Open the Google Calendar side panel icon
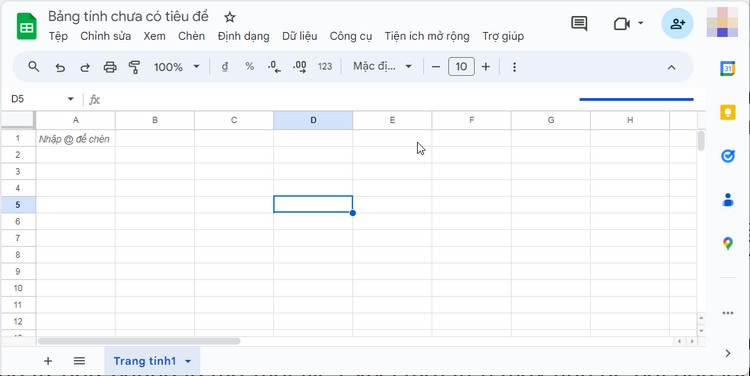The image size is (750, 376). click(x=728, y=68)
